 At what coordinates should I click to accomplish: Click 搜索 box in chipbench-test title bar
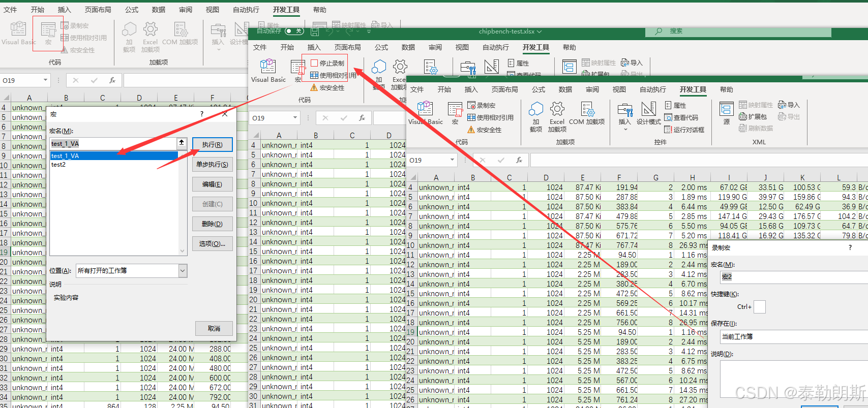[738, 32]
